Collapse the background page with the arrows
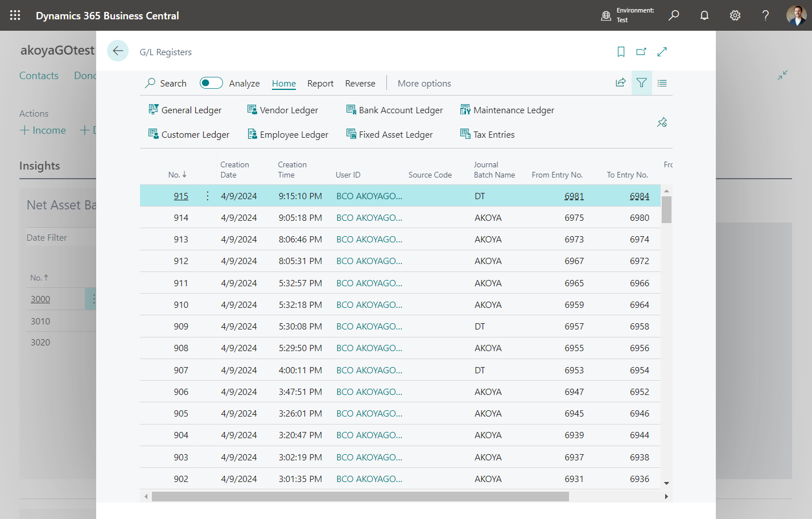The height and width of the screenshot is (519, 812). pyautogui.click(x=782, y=75)
